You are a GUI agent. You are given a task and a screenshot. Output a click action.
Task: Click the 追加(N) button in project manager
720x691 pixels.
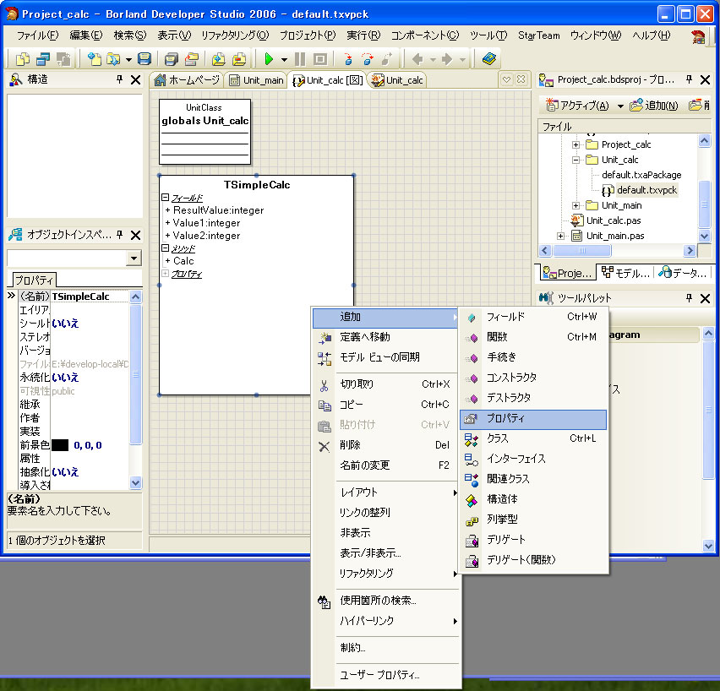[654, 106]
